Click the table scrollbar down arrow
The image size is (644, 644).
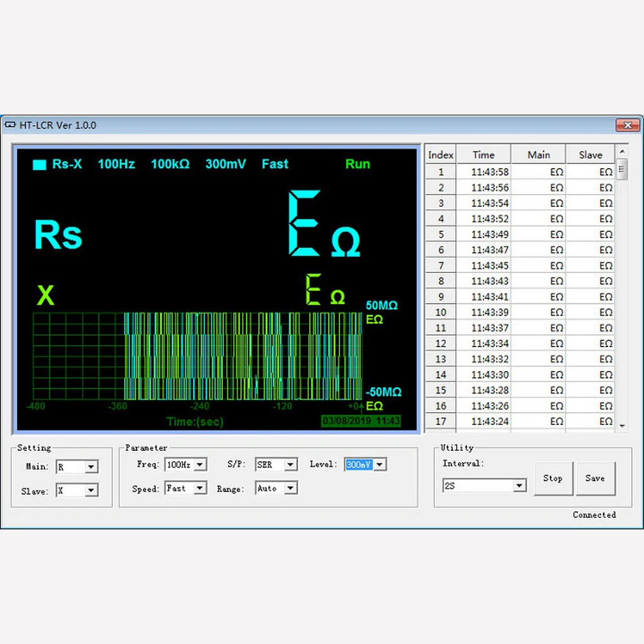pyautogui.click(x=622, y=426)
